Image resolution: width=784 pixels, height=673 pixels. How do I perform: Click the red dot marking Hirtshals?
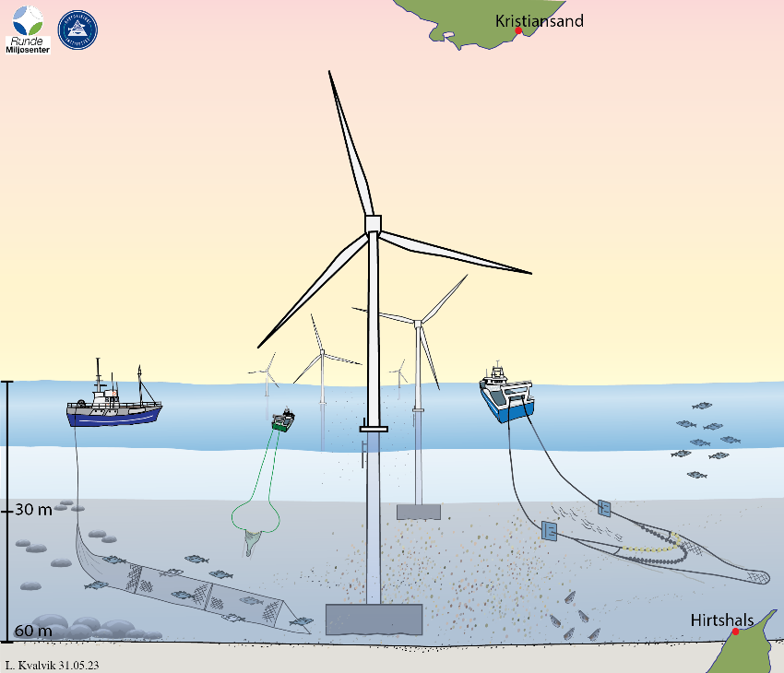(735, 632)
